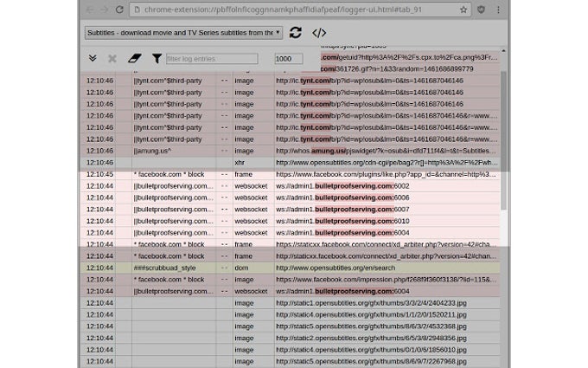Select the whos.amung.us pjswidget URL
The image size is (588, 368).
[x=387, y=151]
